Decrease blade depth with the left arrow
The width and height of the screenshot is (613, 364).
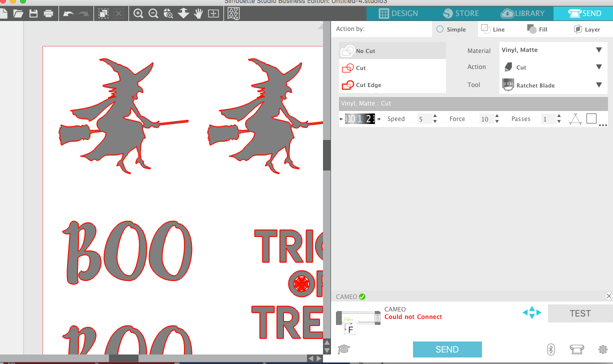click(341, 119)
